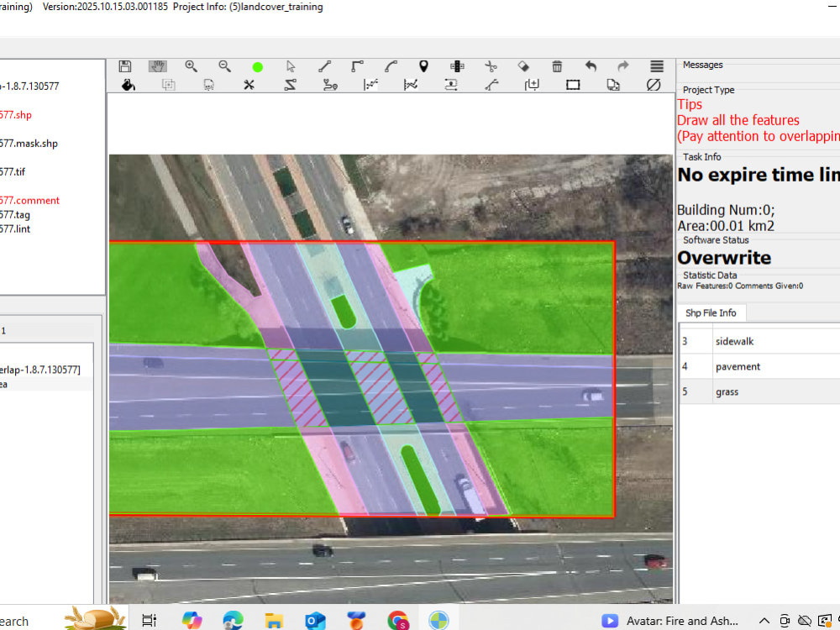Click the greyed Redo arrow
The image size is (840, 630).
click(623, 66)
